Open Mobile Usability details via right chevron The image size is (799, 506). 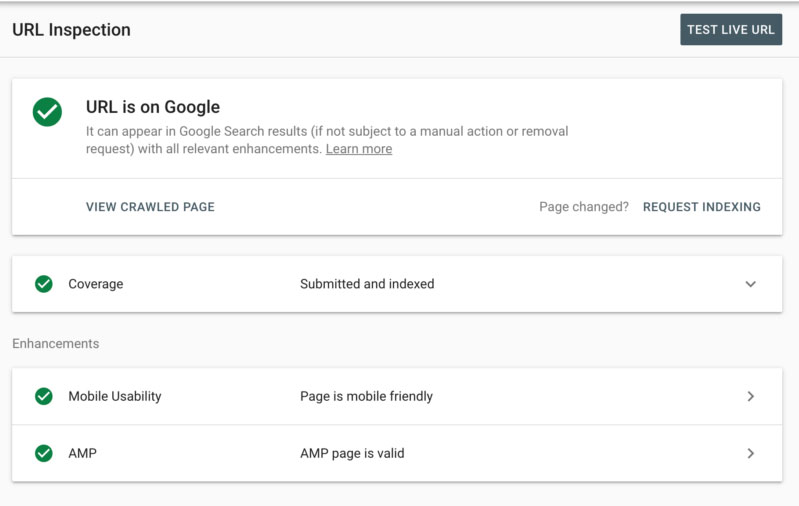pyautogui.click(x=750, y=396)
